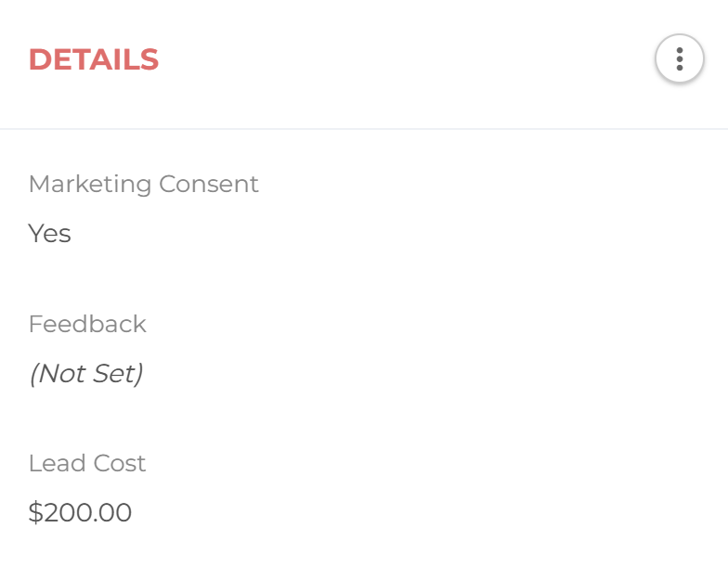The width and height of the screenshot is (728, 566).
Task: Click the word Consent in the label
Action: 209,184
